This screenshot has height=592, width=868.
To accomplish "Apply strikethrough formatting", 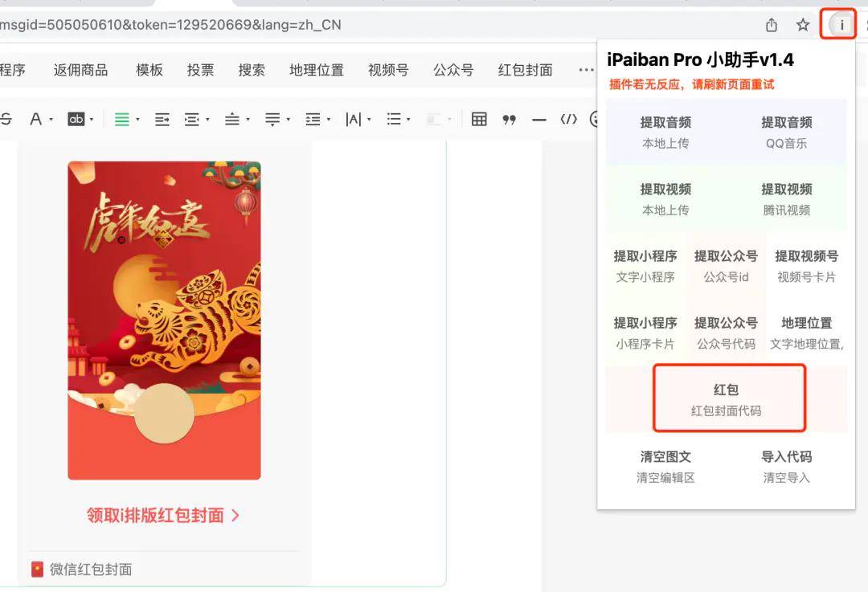I will tap(6, 119).
